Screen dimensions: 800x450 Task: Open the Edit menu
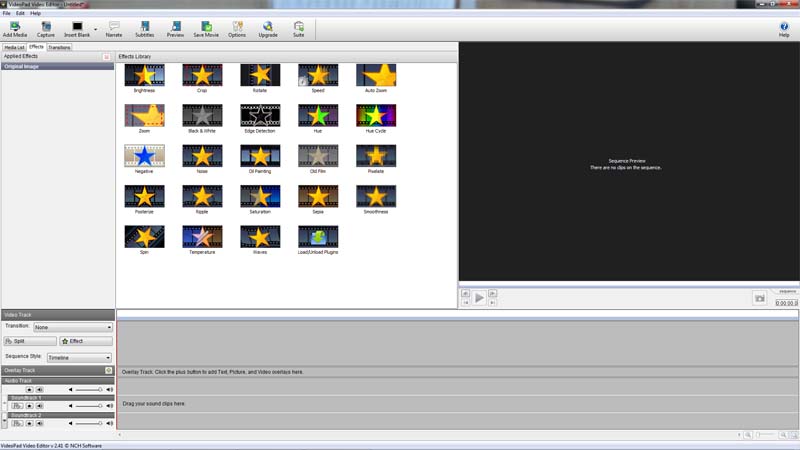click(x=20, y=13)
